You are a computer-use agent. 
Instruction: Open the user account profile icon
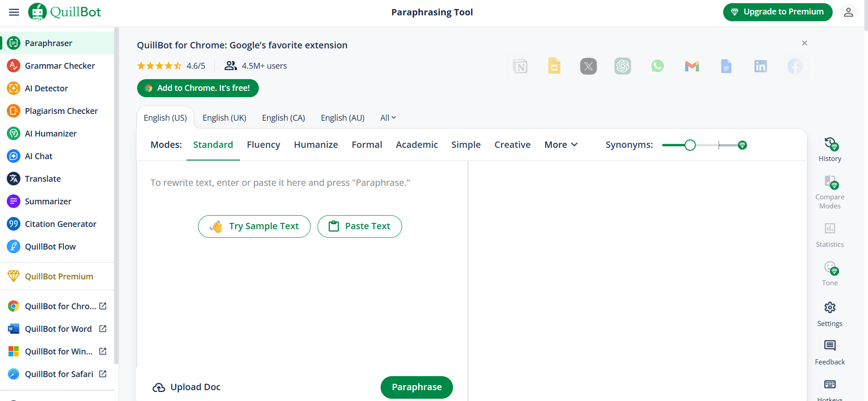tap(848, 12)
